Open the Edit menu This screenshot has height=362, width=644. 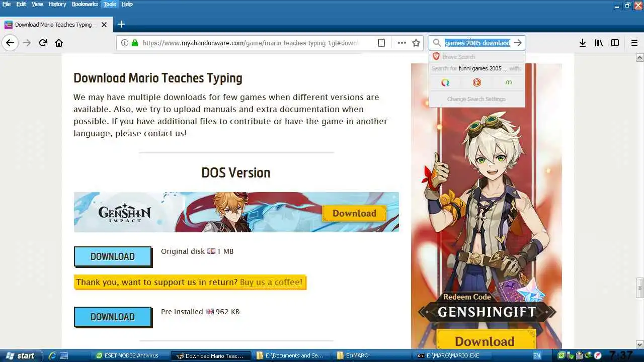pyautogui.click(x=21, y=4)
